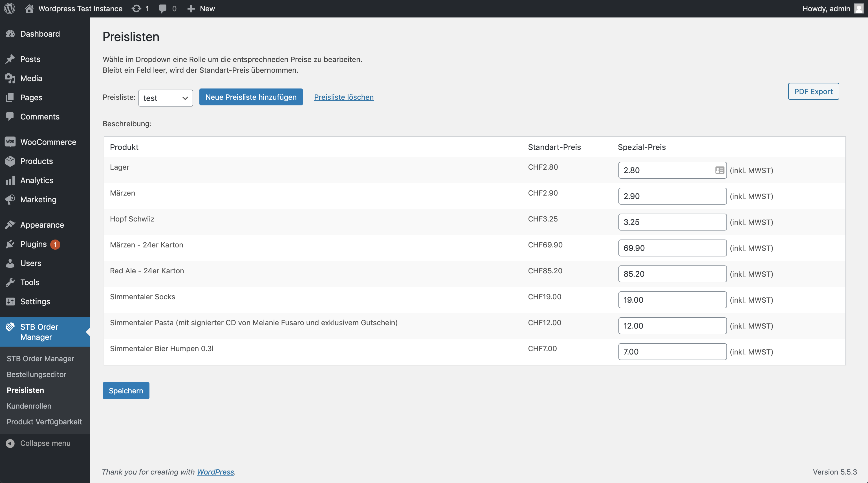The height and width of the screenshot is (483, 868).
Task: Click the PDF Export button
Action: pos(813,91)
